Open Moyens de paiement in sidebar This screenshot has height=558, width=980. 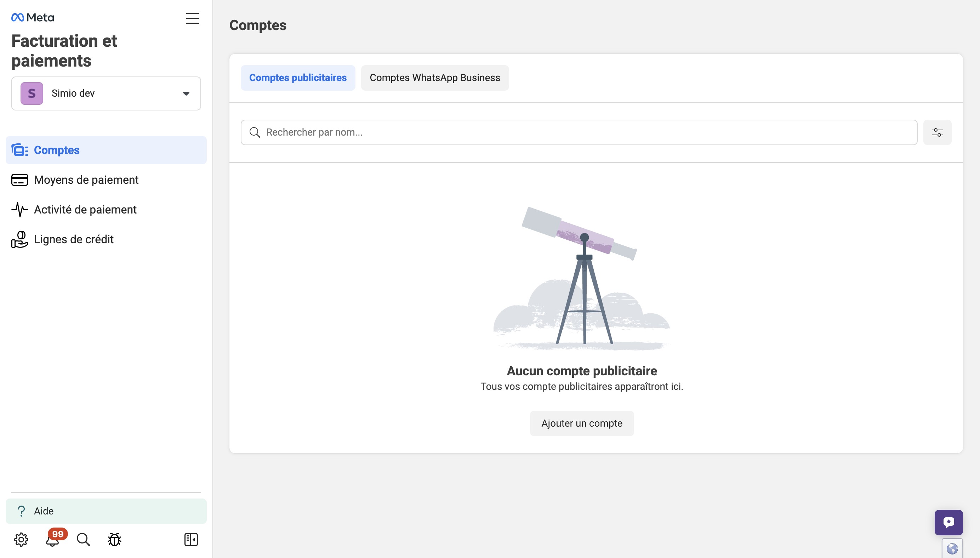(86, 180)
